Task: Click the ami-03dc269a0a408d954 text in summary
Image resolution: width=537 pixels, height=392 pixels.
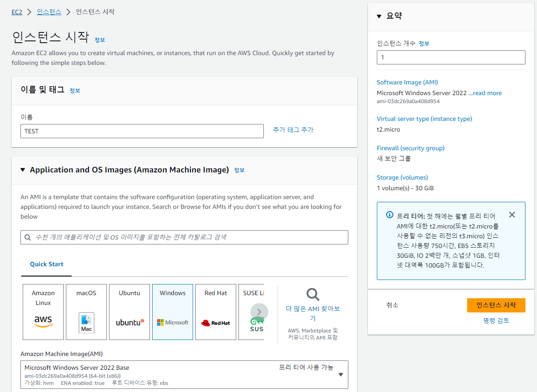Action: coord(408,101)
